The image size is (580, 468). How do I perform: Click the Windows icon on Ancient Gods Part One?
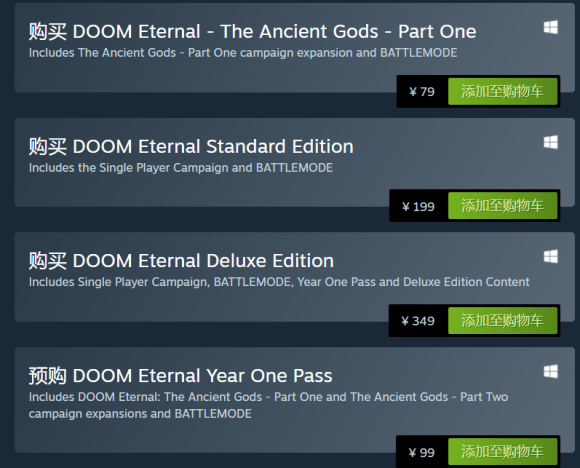550,27
